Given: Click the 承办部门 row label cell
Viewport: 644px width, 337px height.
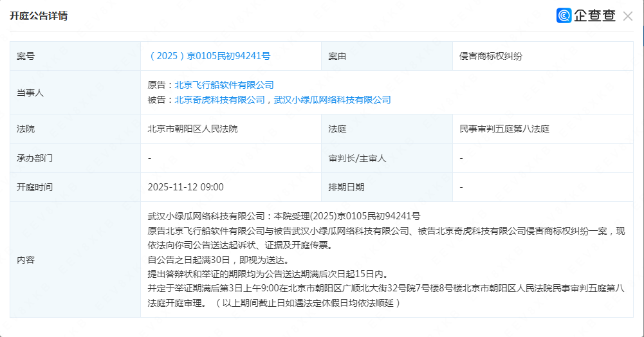Looking at the screenshot, I should [35, 158].
